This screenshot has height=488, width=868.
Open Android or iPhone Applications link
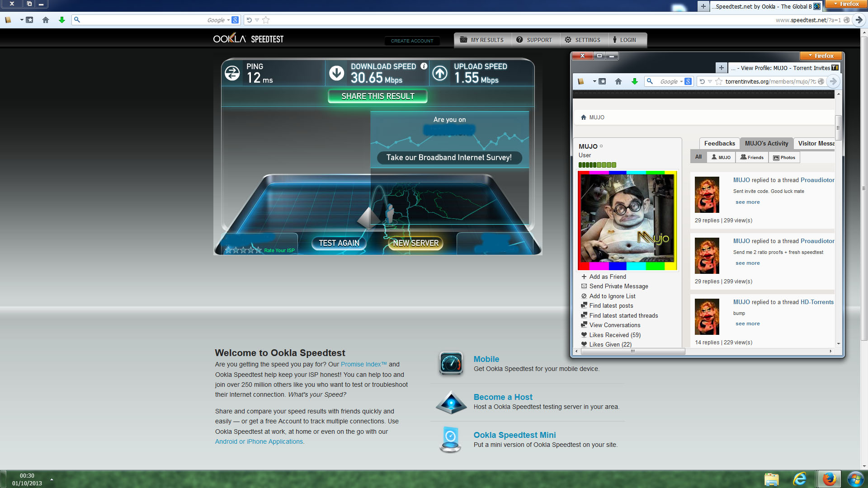pyautogui.click(x=259, y=441)
